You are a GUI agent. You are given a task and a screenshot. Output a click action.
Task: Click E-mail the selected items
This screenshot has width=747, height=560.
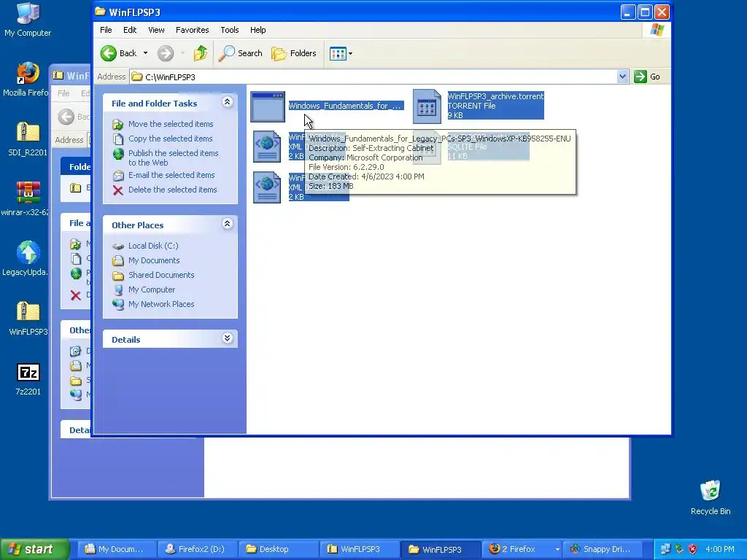point(171,175)
